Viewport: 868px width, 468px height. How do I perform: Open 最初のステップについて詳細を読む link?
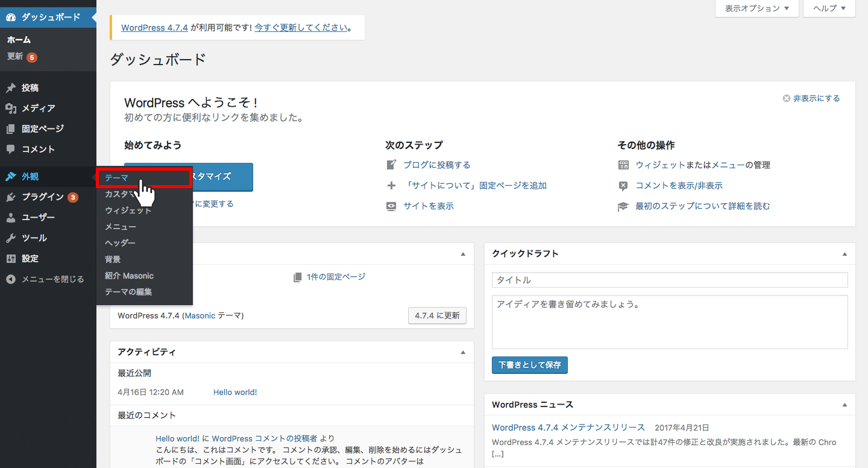point(703,206)
